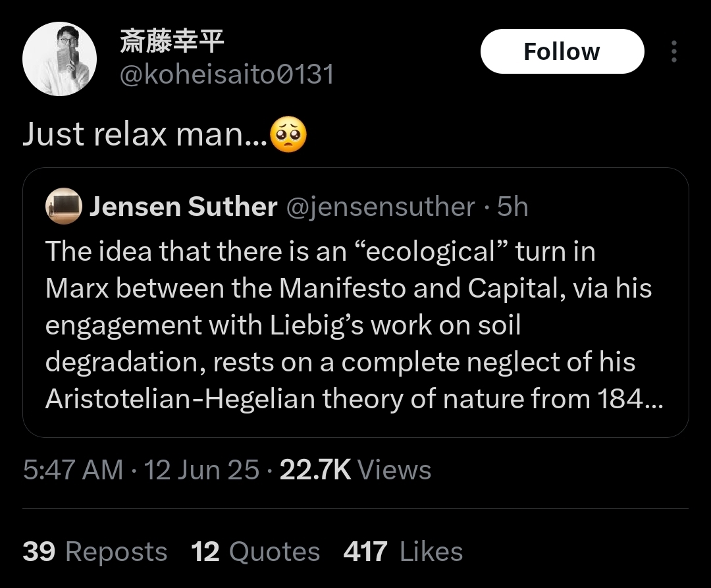This screenshot has height=588, width=711.
Task: Click the @jensensuther handle
Action: click(x=380, y=207)
